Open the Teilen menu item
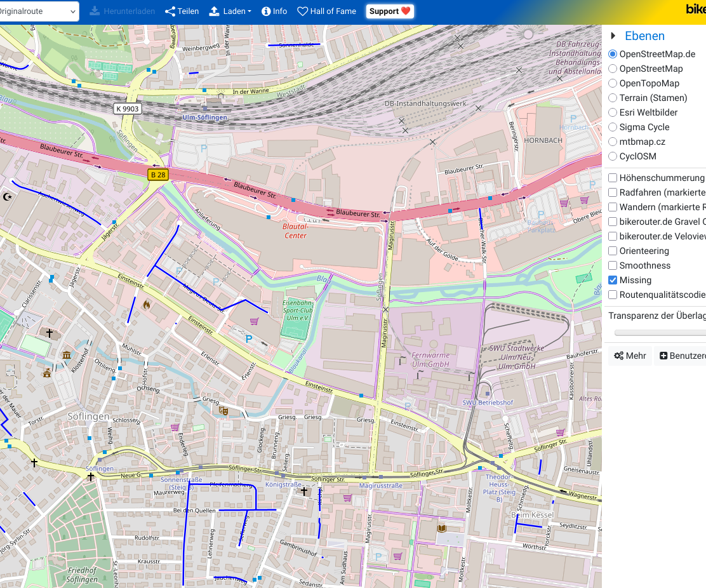 [x=182, y=11]
